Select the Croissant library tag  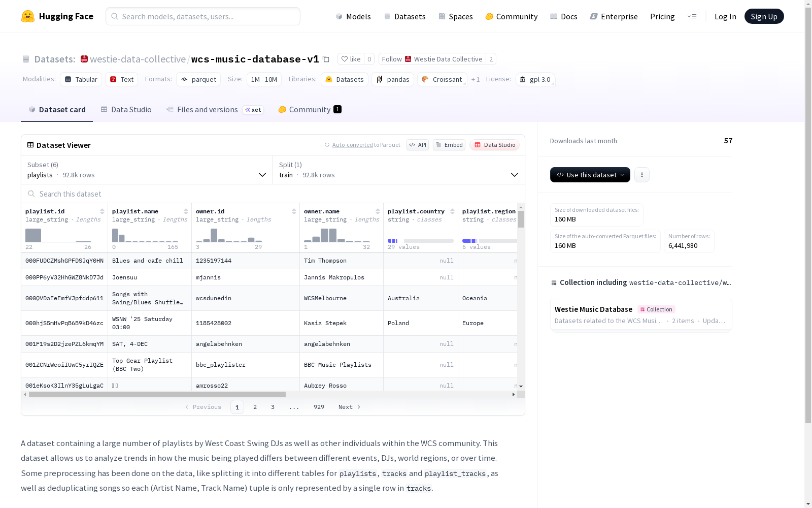(x=442, y=79)
